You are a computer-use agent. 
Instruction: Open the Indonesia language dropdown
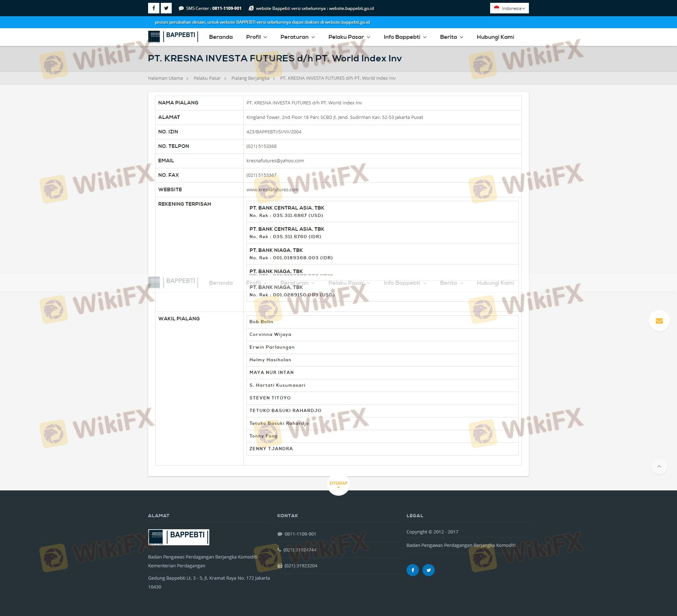click(509, 8)
